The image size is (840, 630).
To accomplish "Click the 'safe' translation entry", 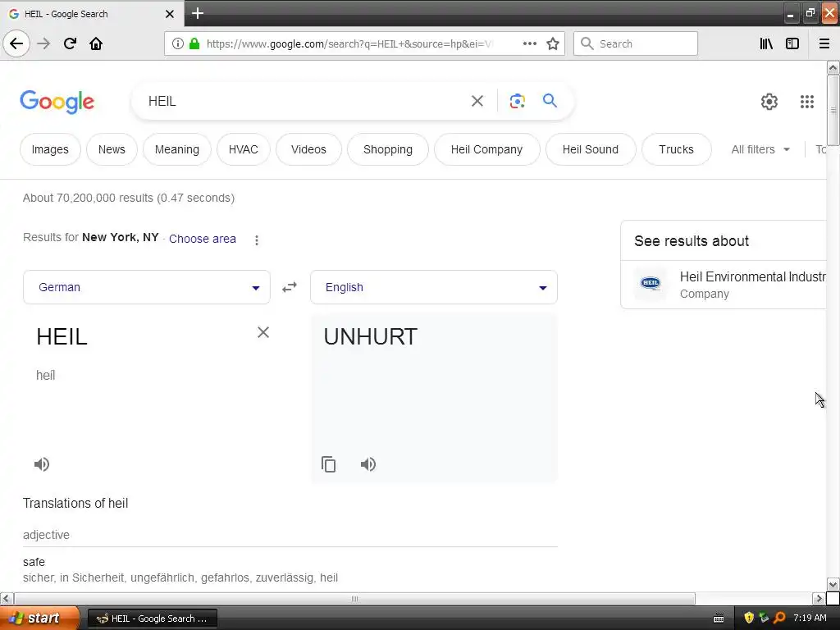I will click(x=34, y=562).
